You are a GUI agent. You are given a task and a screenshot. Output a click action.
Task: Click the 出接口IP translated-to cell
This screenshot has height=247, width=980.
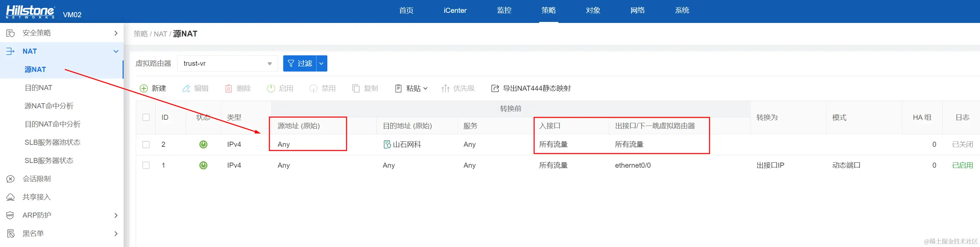(771, 165)
